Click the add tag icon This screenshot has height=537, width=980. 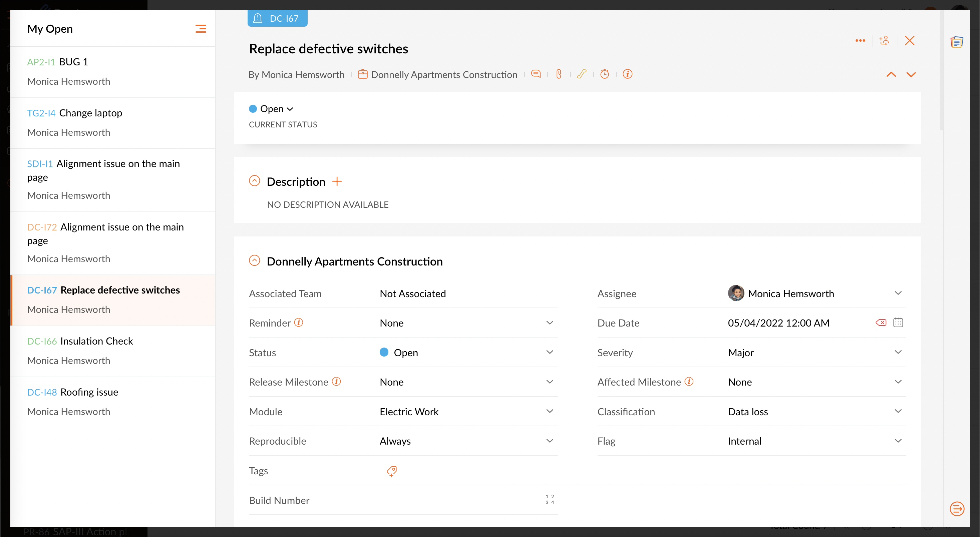[x=391, y=471]
